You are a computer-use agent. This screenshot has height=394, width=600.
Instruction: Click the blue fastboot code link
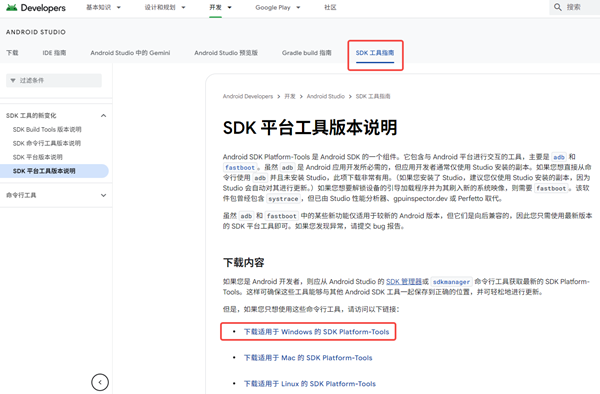(240, 168)
